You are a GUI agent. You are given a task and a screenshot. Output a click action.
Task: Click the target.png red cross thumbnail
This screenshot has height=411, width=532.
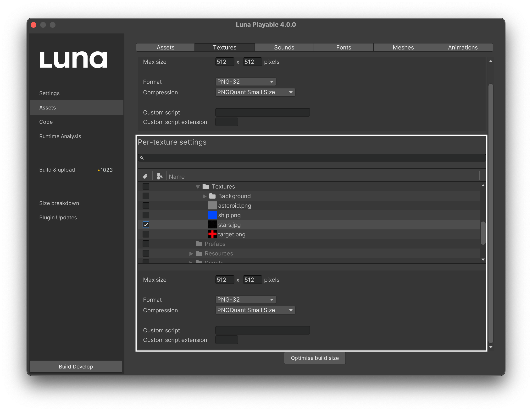[x=212, y=234]
